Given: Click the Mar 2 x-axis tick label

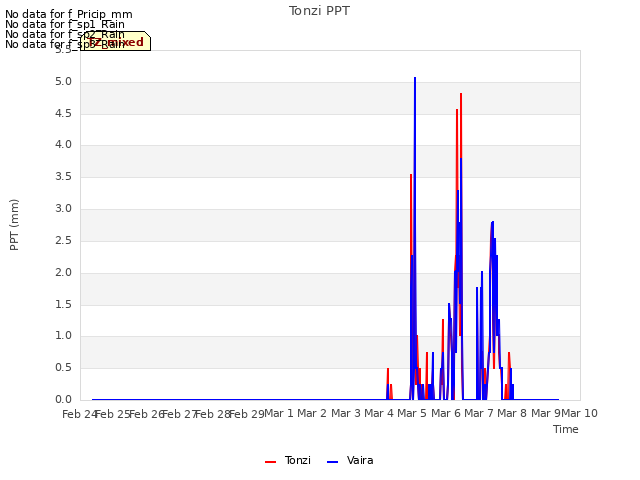Looking at the screenshot, I should tap(312, 413).
